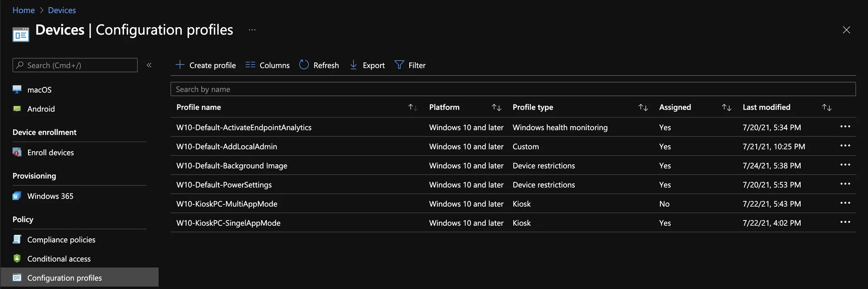
Task: Click the Configuration profiles sidebar icon
Action: 17,278
